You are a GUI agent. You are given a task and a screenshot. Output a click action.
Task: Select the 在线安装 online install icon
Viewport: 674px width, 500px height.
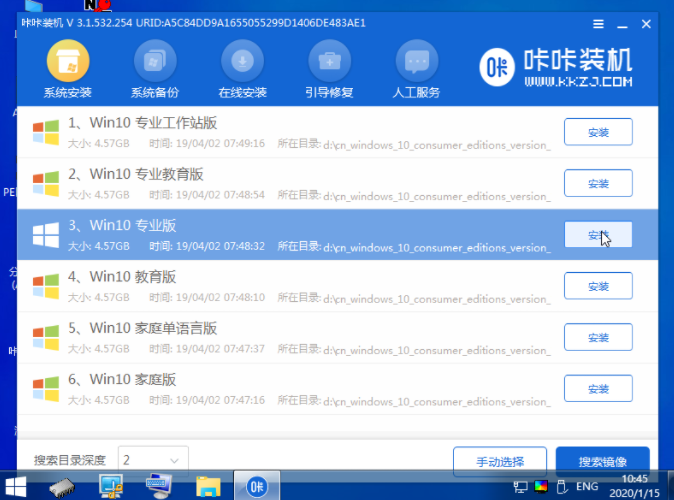(242, 63)
